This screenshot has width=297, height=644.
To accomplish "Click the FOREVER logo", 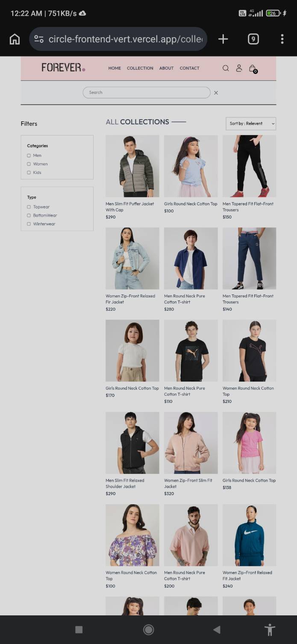I will (x=63, y=68).
